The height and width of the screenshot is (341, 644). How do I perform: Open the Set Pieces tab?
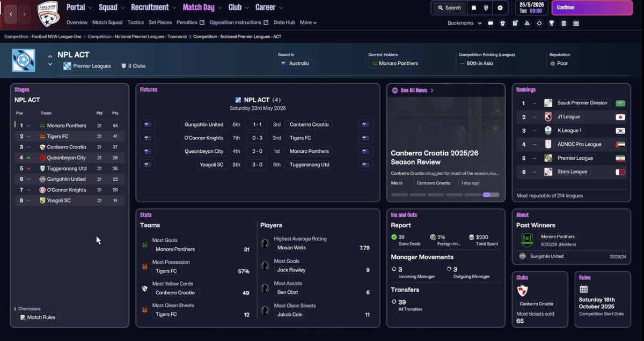160,23
